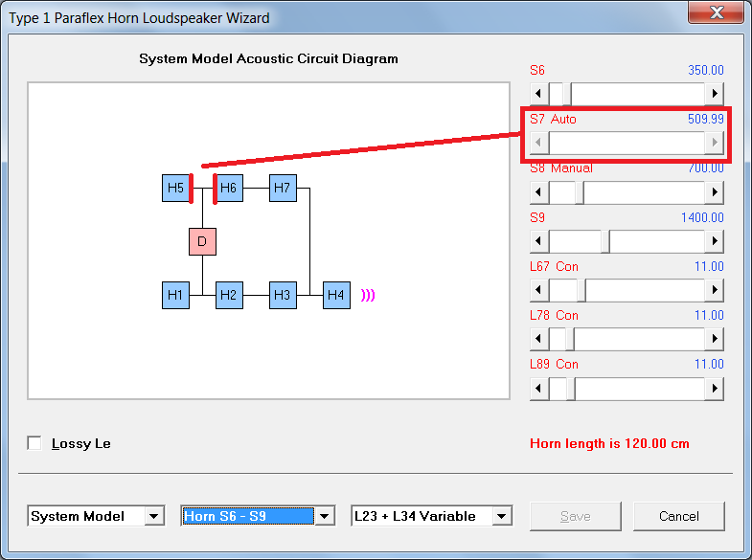Select the H2 horn segment block
This screenshot has height=560, width=752.
click(x=229, y=296)
